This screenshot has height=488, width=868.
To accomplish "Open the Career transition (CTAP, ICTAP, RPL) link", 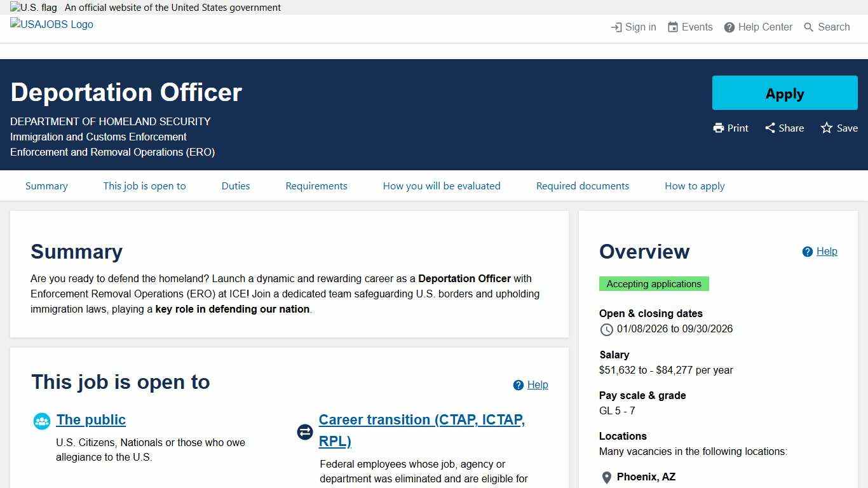I will [x=421, y=430].
